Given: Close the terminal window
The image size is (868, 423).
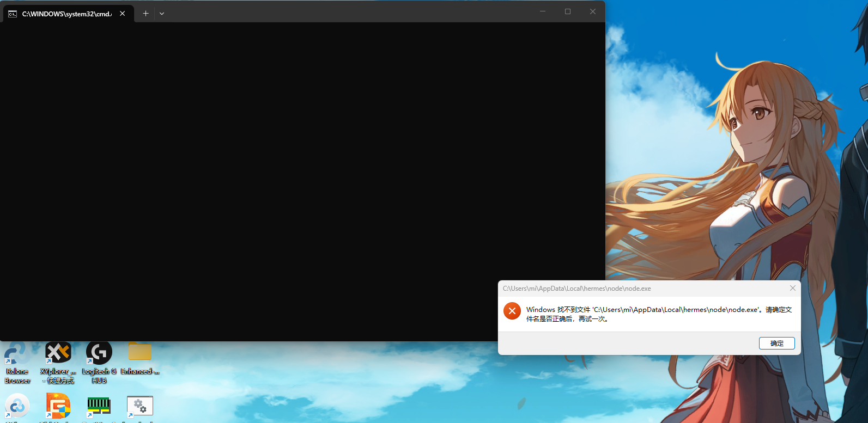Looking at the screenshot, I should point(593,11).
